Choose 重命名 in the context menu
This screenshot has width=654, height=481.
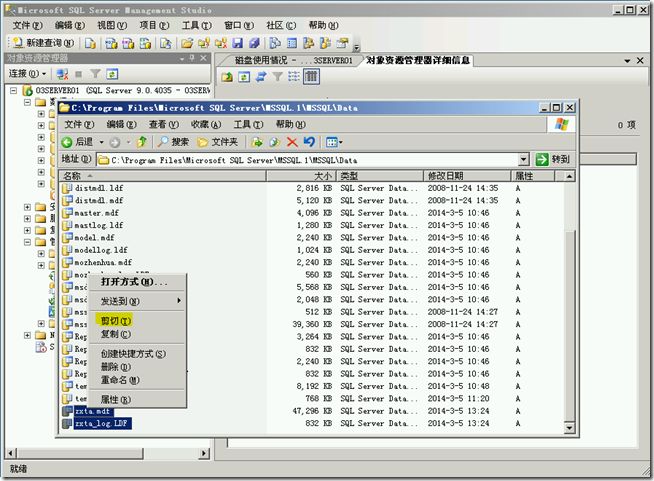[x=120, y=380]
